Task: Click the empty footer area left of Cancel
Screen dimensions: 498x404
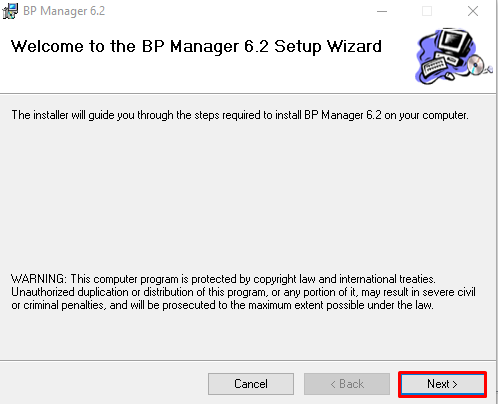Action: click(103, 384)
